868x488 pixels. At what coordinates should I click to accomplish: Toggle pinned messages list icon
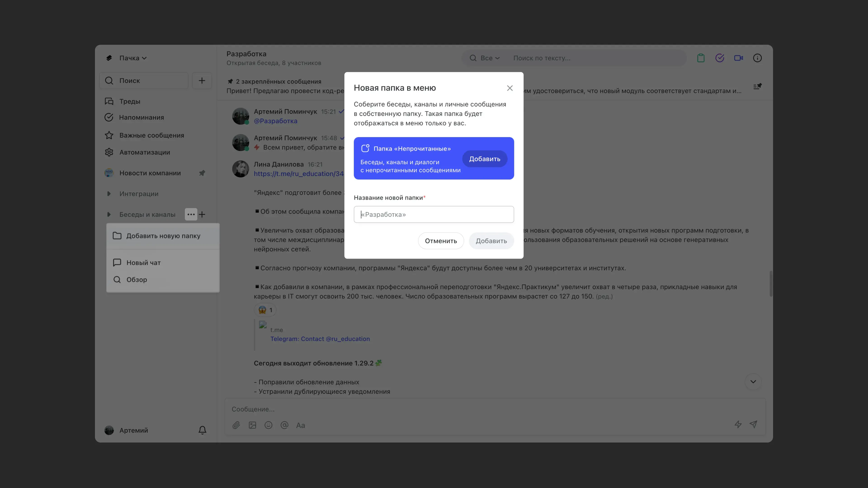(x=757, y=87)
